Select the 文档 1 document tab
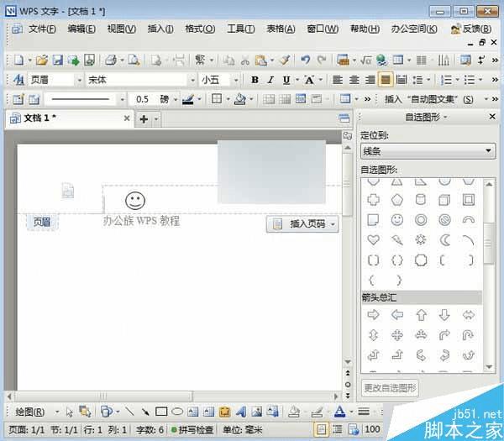 (70, 118)
